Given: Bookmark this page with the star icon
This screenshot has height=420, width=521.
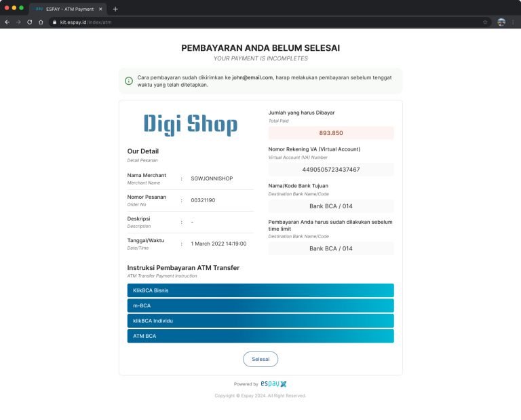Looking at the screenshot, I should (485, 22).
